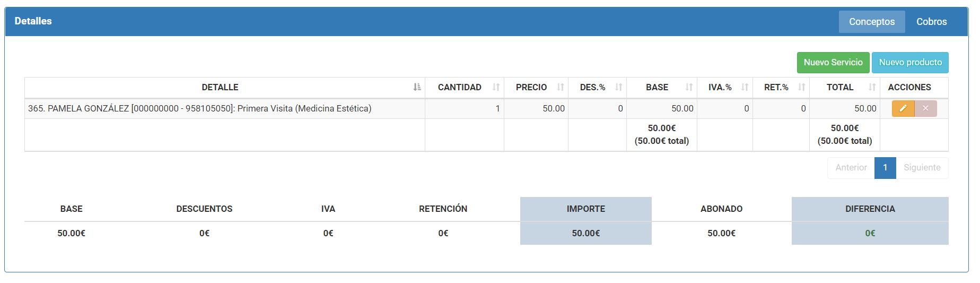The image size is (980, 283).
Task: Switch to the Cobros tab
Action: tap(931, 22)
